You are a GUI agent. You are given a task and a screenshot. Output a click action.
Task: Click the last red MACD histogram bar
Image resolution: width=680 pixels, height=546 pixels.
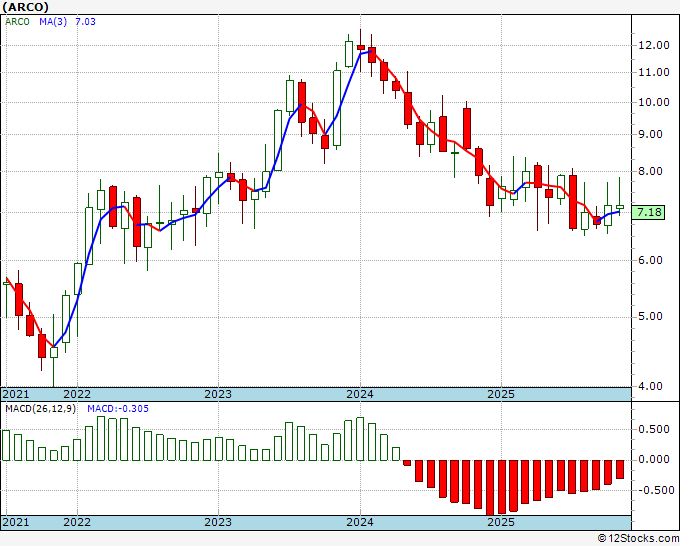[620, 469]
